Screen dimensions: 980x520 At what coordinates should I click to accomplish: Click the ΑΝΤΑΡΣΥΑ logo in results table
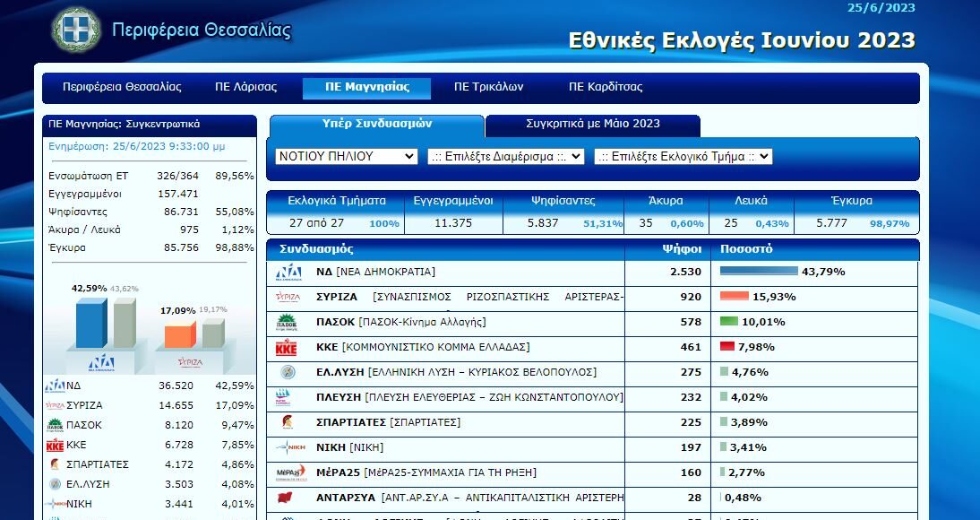click(x=286, y=498)
